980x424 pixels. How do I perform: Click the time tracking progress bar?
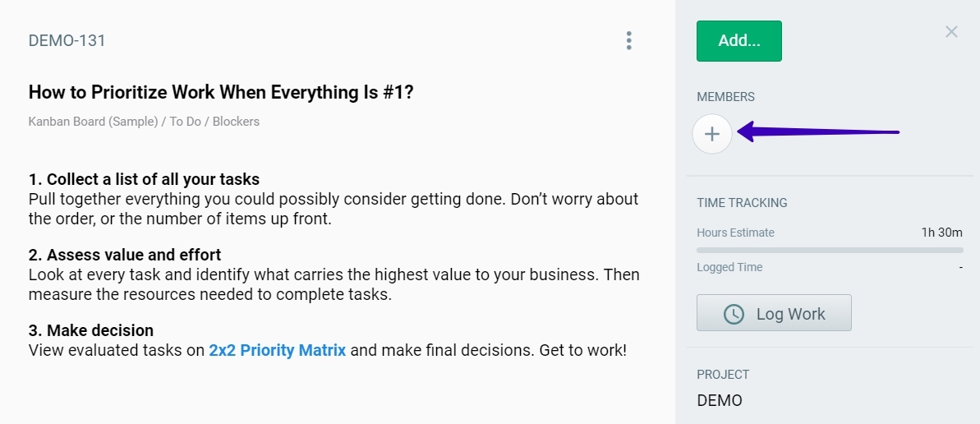830,250
